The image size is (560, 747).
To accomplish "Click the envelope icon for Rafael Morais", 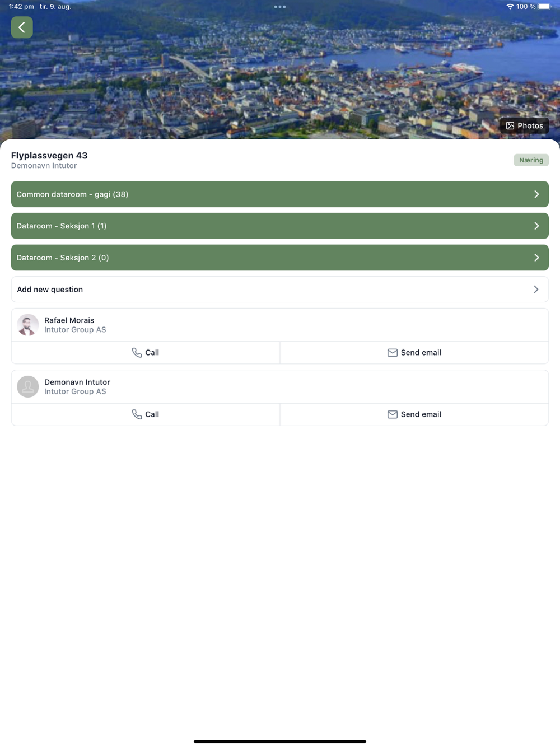I will (393, 353).
